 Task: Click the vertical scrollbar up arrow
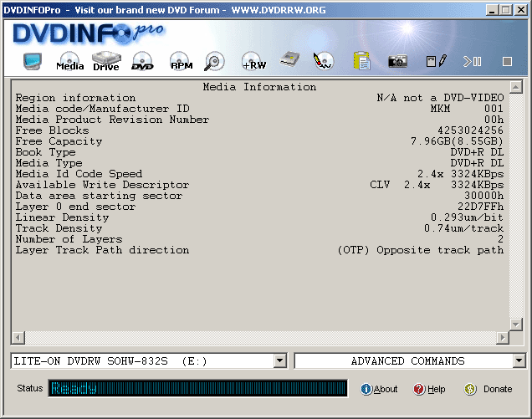tap(516, 87)
